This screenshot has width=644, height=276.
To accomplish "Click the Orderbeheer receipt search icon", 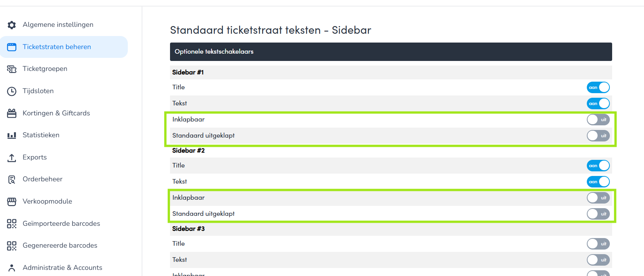I will pos(12,179).
